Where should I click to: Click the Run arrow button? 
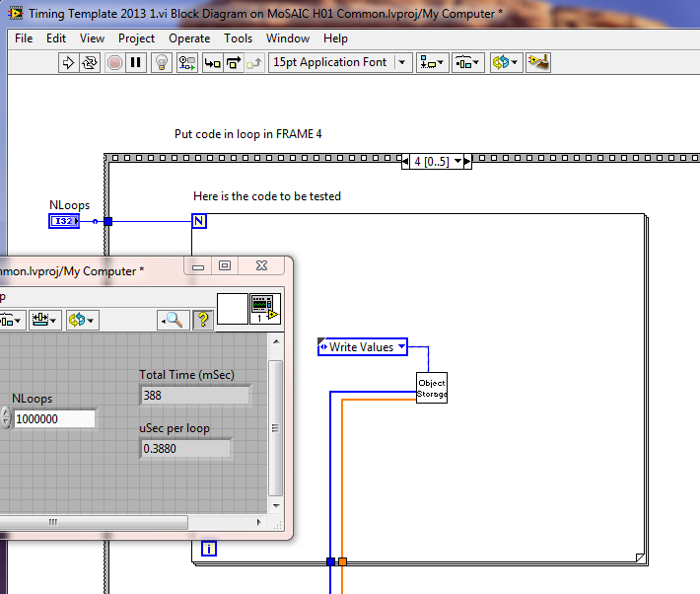pyautogui.click(x=68, y=62)
